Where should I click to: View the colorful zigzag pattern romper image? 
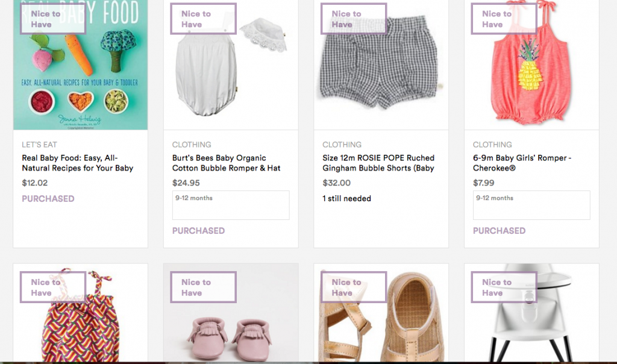click(80, 313)
